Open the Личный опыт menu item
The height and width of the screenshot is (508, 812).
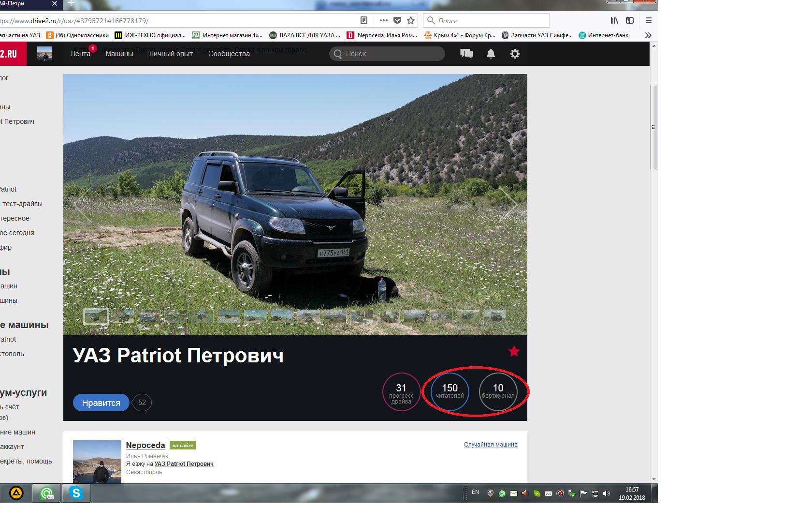pos(171,54)
